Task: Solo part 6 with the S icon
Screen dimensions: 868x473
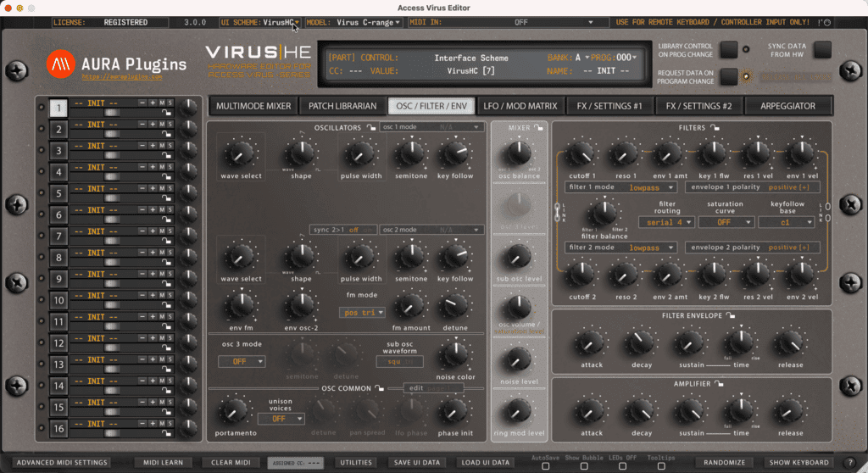Action: [x=170, y=210]
